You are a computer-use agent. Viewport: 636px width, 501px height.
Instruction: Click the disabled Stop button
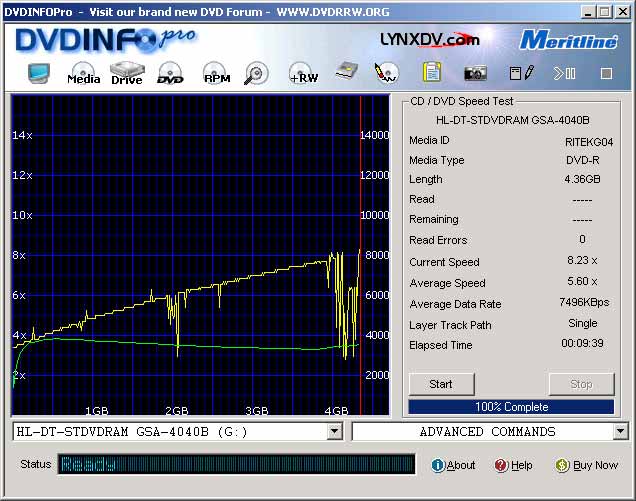pos(582,384)
